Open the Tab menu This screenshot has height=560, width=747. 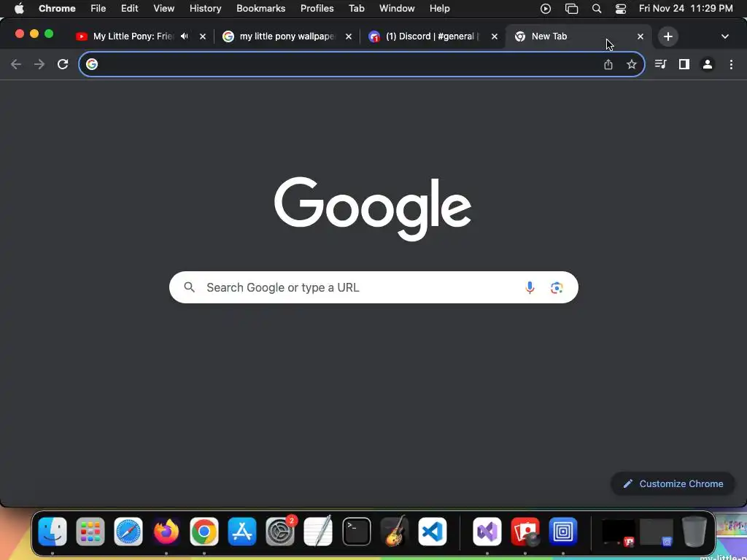pos(356,9)
